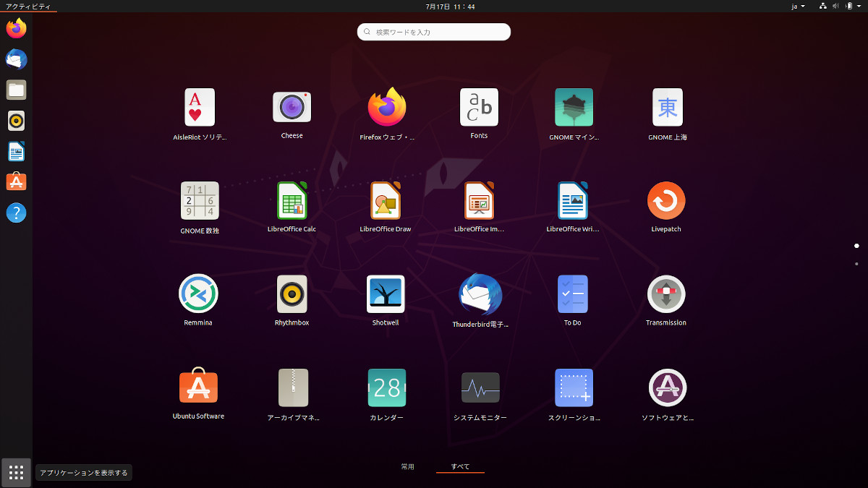Viewport: 868px width, 488px height.
Task: Open the clock and calendar menu
Action: pyautogui.click(x=450, y=6)
